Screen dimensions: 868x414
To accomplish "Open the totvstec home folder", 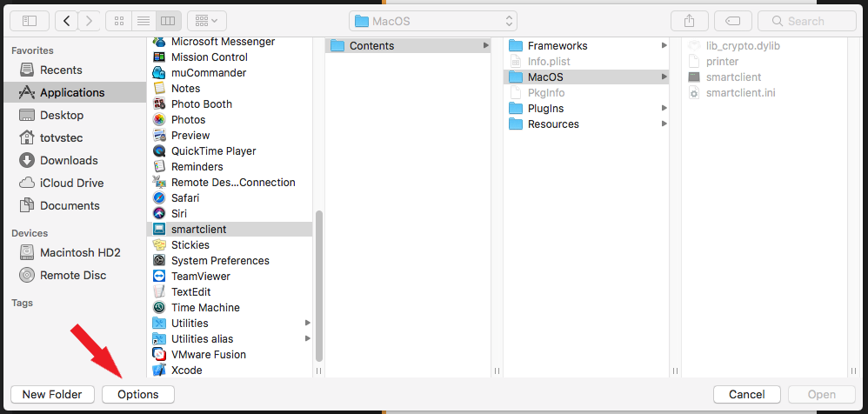I will [x=75, y=137].
